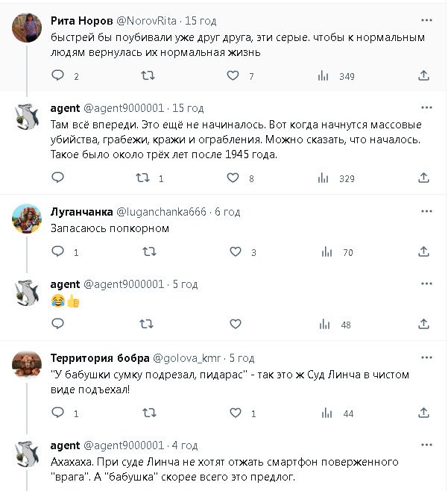Reply to agent's emoji tweet
This screenshot has height=491, width=448.
(58, 324)
